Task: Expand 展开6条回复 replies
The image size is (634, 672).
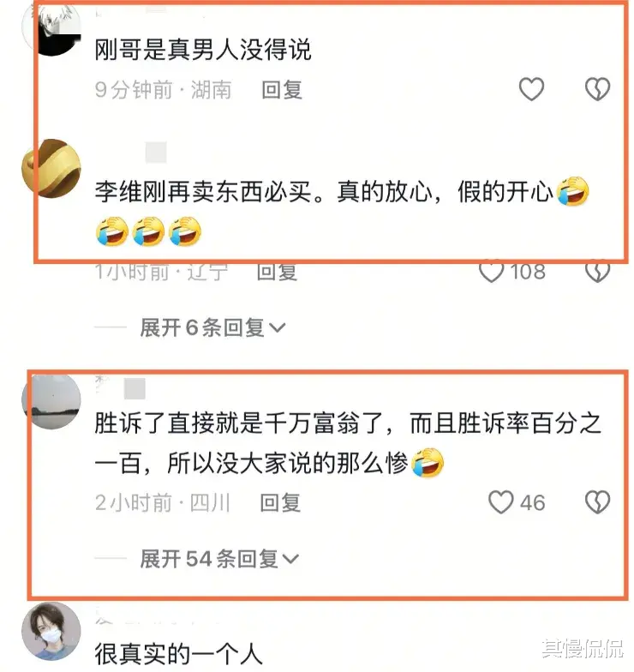Action: (x=212, y=327)
